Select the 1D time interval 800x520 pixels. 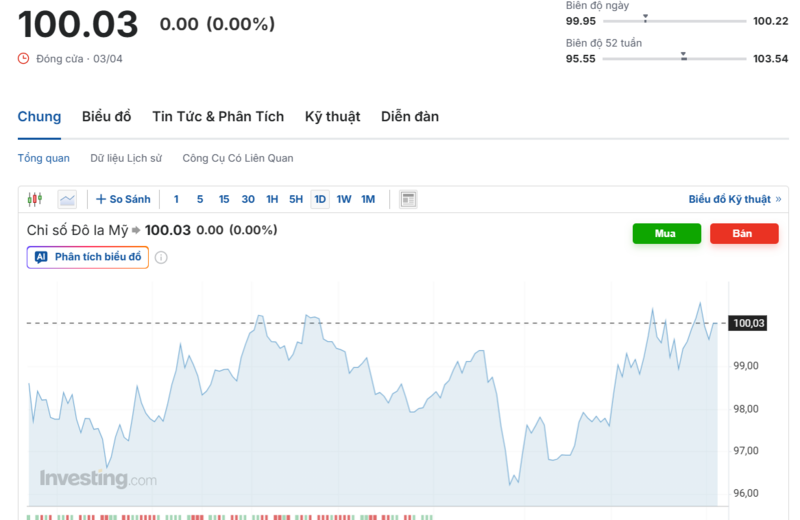320,199
